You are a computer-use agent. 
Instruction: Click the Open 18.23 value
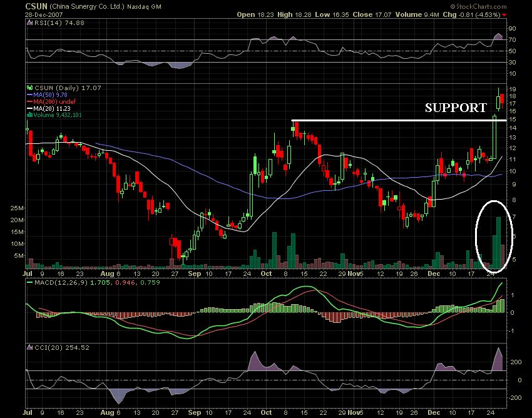click(x=256, y=14)
